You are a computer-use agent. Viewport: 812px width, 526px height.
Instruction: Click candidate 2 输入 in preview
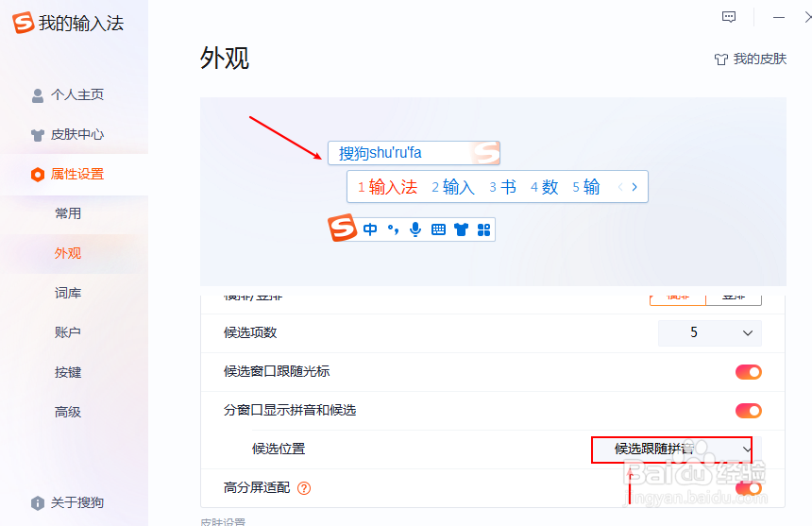453,187
